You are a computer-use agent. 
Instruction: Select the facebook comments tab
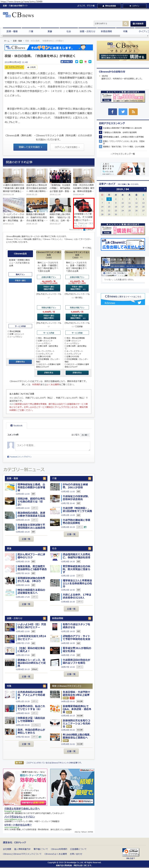(17, 425)
